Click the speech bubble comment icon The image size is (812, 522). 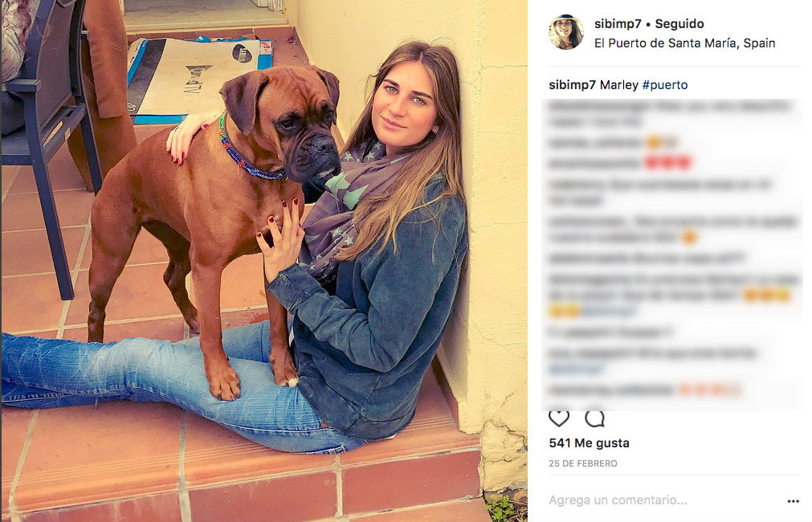point(594,418)
